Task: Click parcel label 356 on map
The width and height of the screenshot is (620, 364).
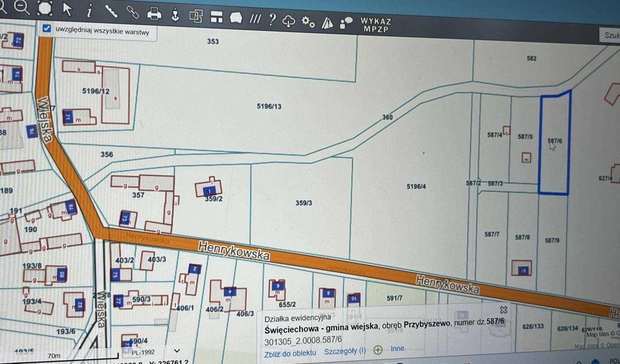Action: tap(107, 155)
